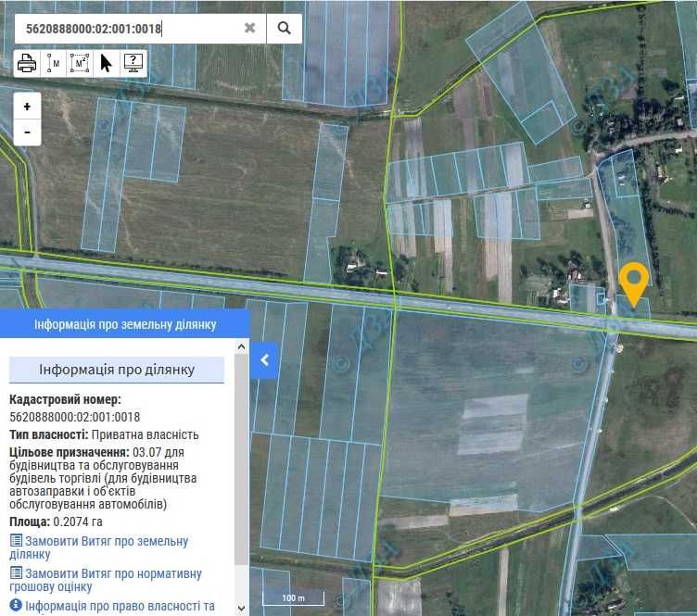Clear the cadastral number search field
697x616 pixels.
(x=250, y=28)
